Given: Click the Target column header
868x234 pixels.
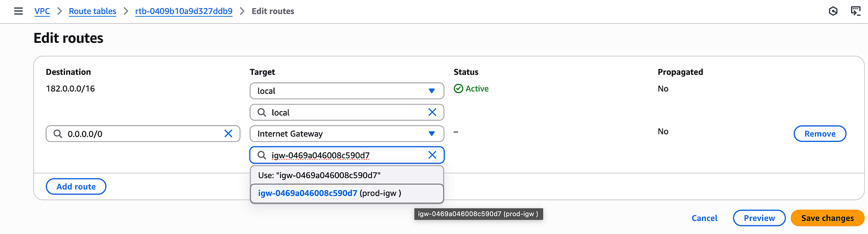Looking at the screenshot, I should (262, 71).
